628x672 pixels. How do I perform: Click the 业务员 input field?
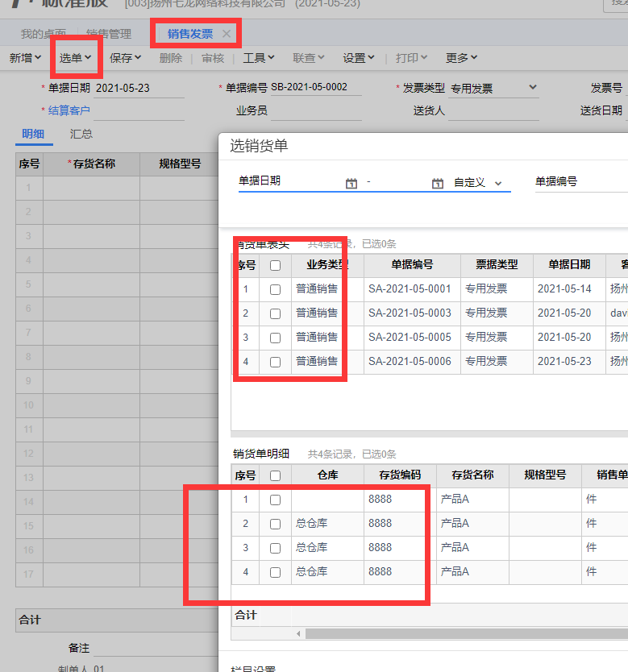point(316,111)
